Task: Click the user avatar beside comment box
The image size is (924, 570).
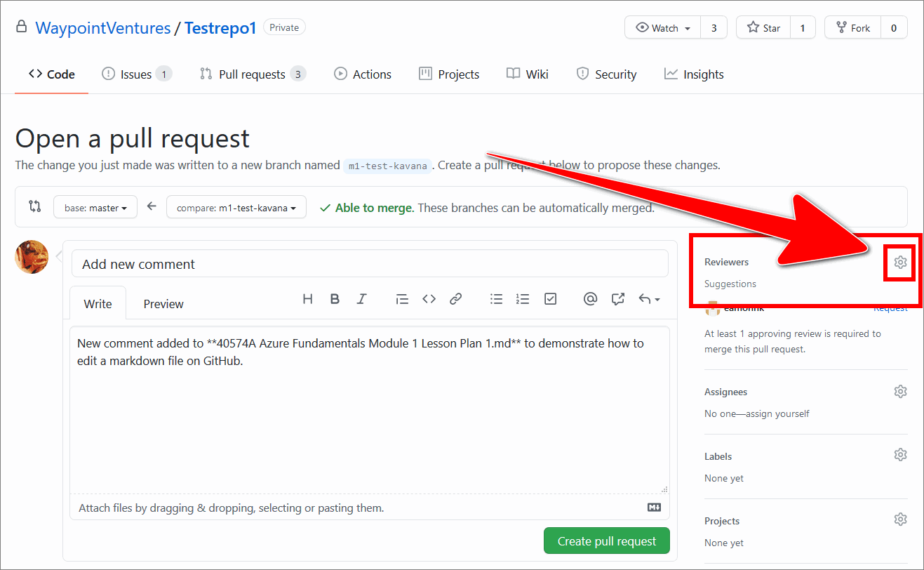Action: pos(32,257)
